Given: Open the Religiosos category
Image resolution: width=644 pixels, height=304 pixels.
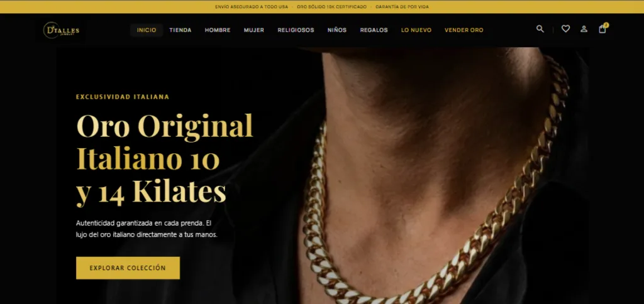Looking at the screenshot, I should click(296, 30).
